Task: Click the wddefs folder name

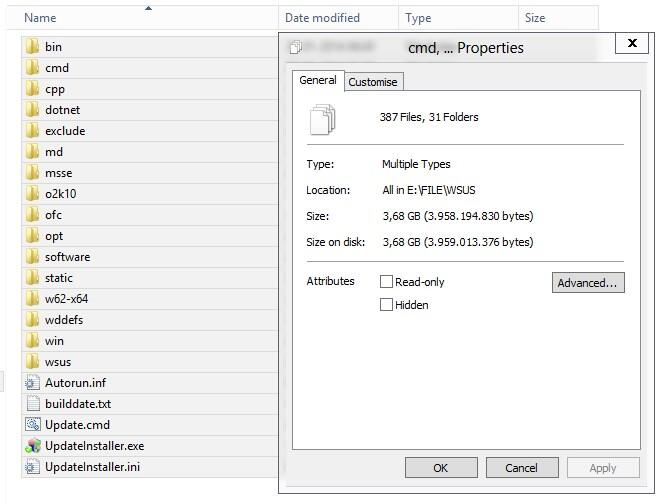Action: (64, 320)
